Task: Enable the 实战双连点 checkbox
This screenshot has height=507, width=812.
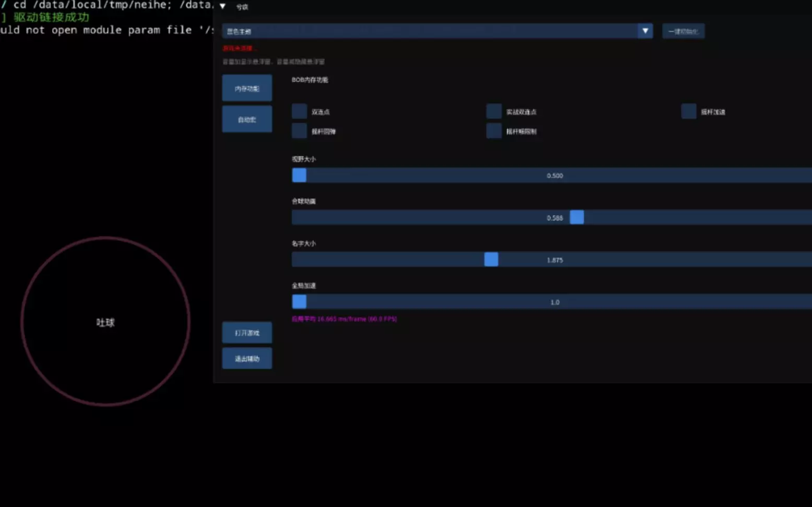Action: [493, 111]
